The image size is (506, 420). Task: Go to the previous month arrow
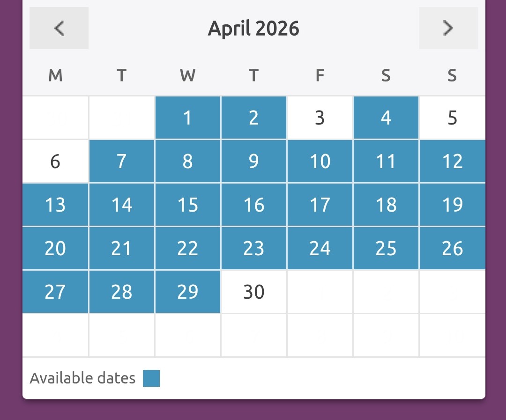tap(59, 28)
